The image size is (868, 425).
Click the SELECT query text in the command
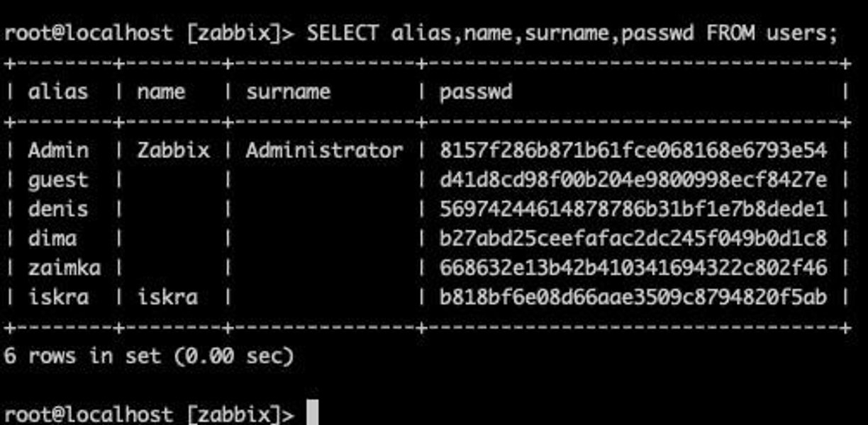tap(572, 34)
